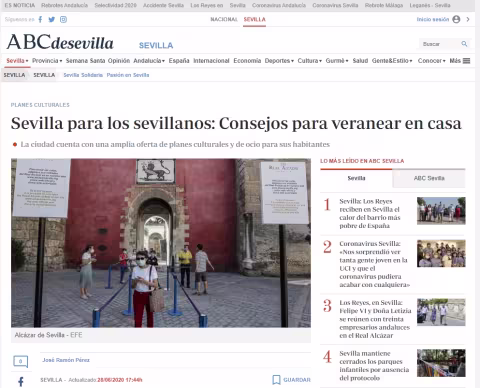Open the Semana Santa menu item
480x388 pixels.
[85, 61]
